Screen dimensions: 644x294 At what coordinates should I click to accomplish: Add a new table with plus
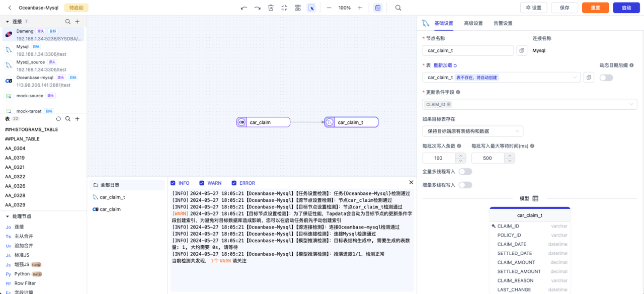click(x=77, y=119)
